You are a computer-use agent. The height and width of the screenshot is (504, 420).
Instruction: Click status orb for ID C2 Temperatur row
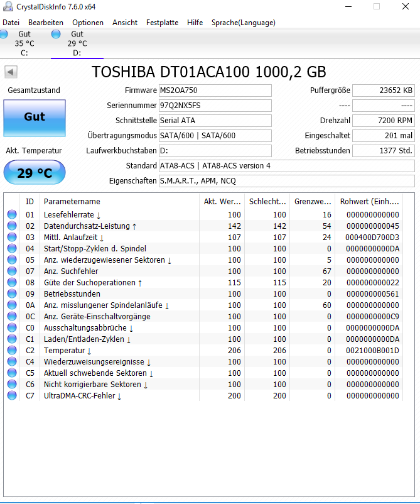12,350
